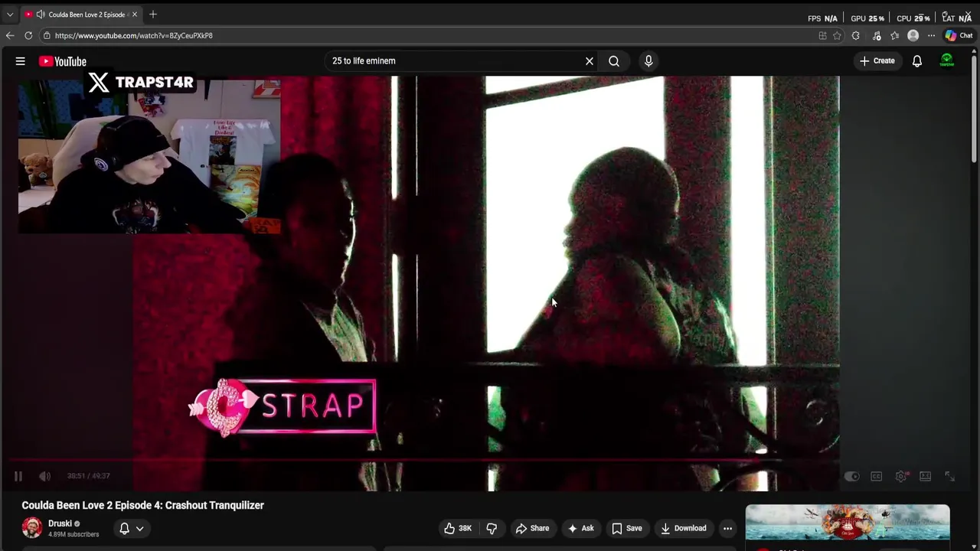Open Druski channel avatar

(x=32, y=528)
